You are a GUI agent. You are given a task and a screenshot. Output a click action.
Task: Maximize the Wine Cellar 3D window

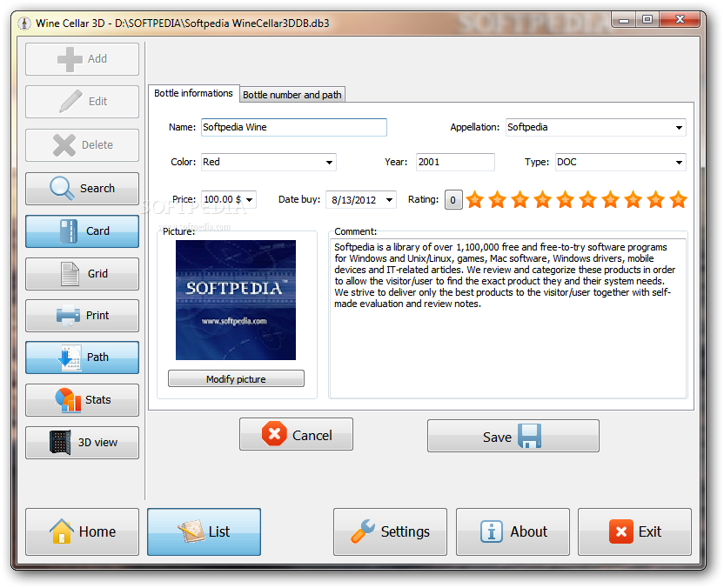point(647,20)
